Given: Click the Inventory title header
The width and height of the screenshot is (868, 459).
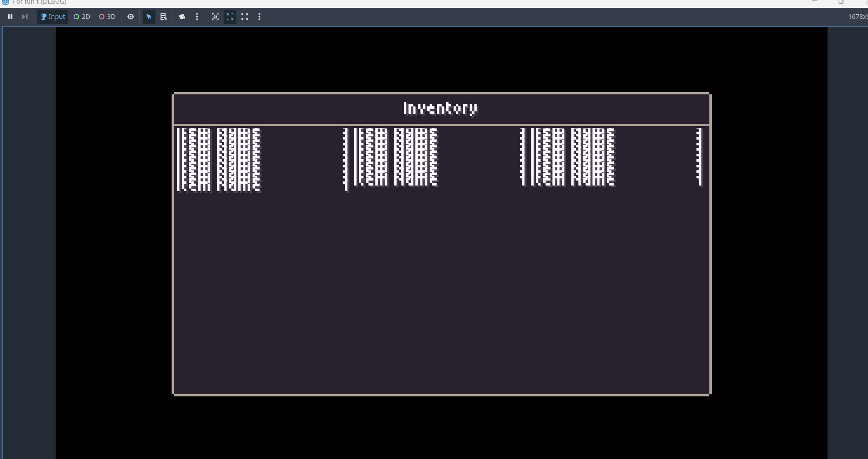Looking at the screenshot, I should coord(441,108).
